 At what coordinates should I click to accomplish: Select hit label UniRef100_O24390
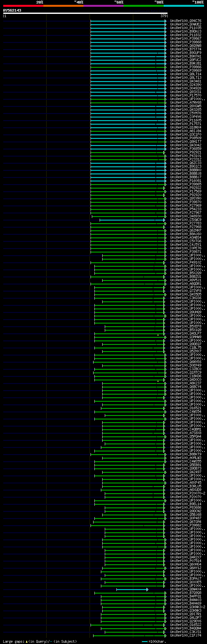pos(186,85)
